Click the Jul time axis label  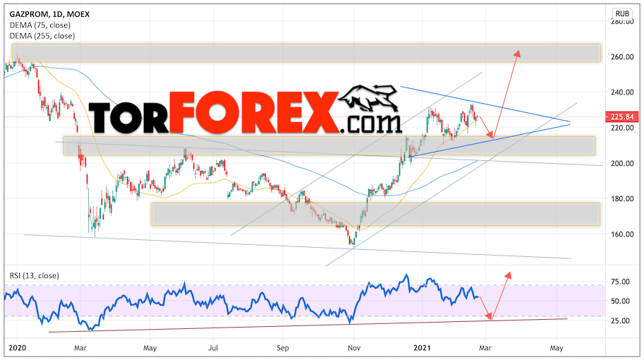[x=213, y=348]
